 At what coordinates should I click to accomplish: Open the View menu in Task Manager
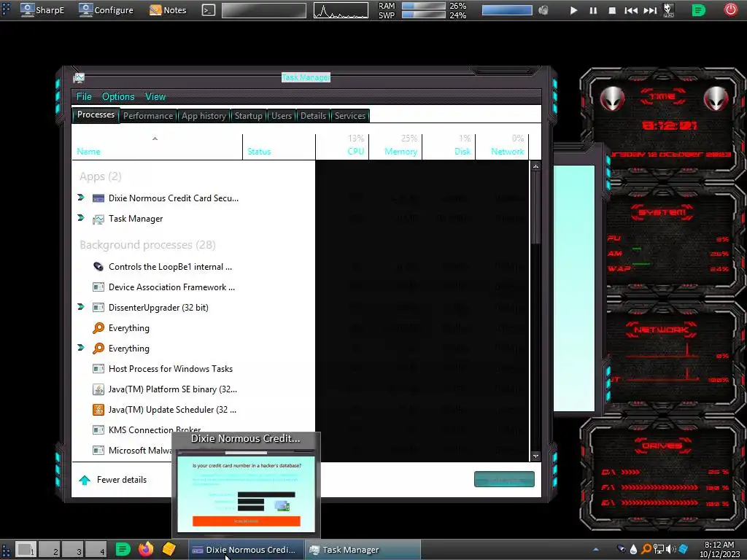coord(155,97)
